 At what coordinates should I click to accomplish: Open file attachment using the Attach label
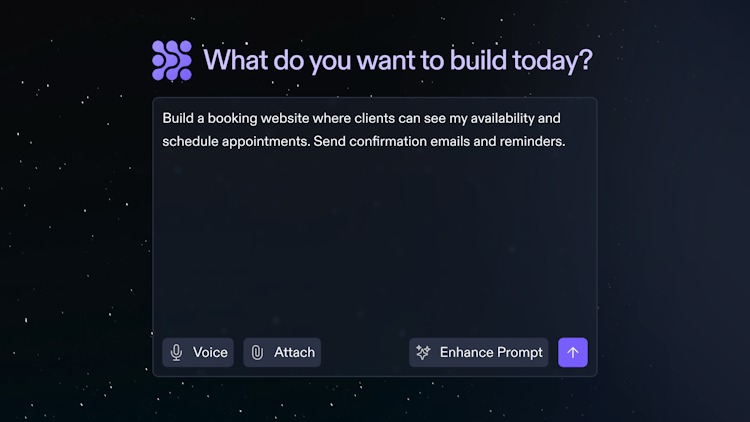coord(294,353)
